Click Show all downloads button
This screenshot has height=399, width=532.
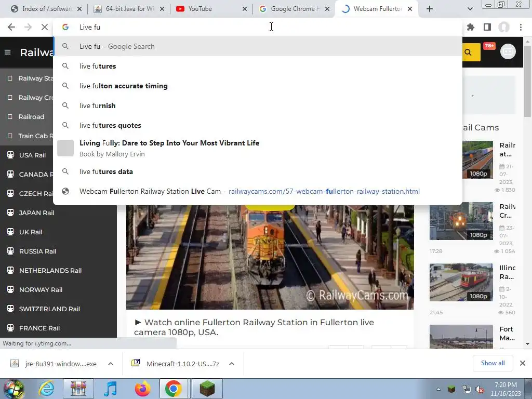pos(493,363)
